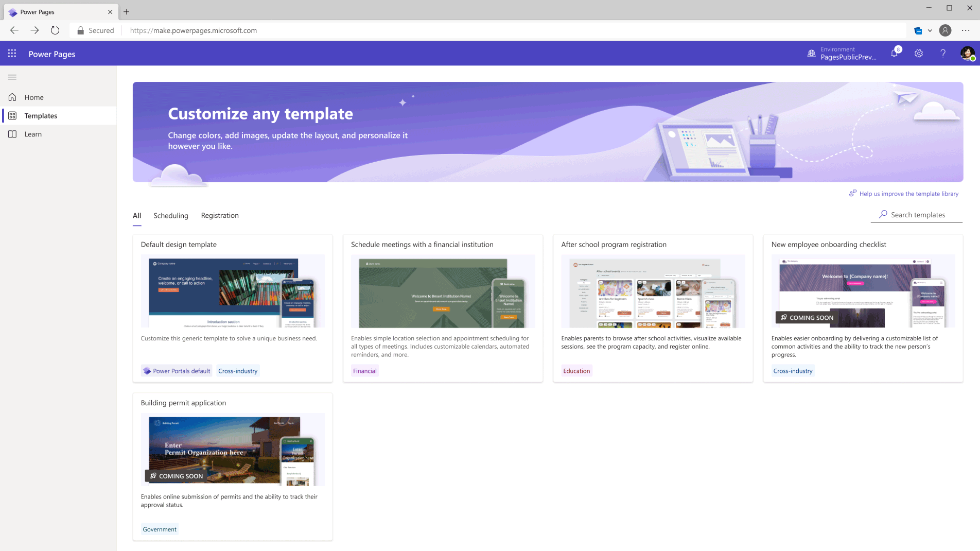Open the Default design template thumbnail
Viewport: 980px width, 551px height.
pyautogui.click(x=233, y=291)
